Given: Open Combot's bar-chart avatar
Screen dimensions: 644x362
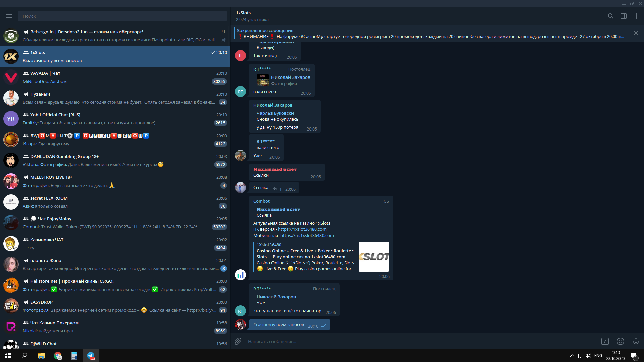Looking at the screenshot, I should (x=240, y=275).
